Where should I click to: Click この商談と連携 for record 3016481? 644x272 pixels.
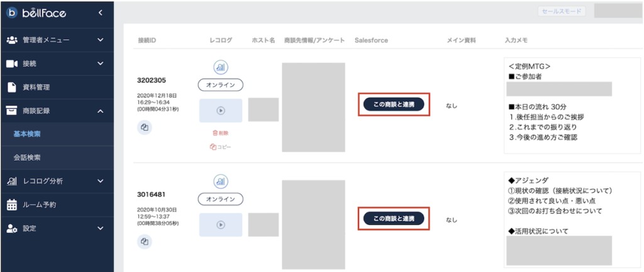click(x=394, y=219)
